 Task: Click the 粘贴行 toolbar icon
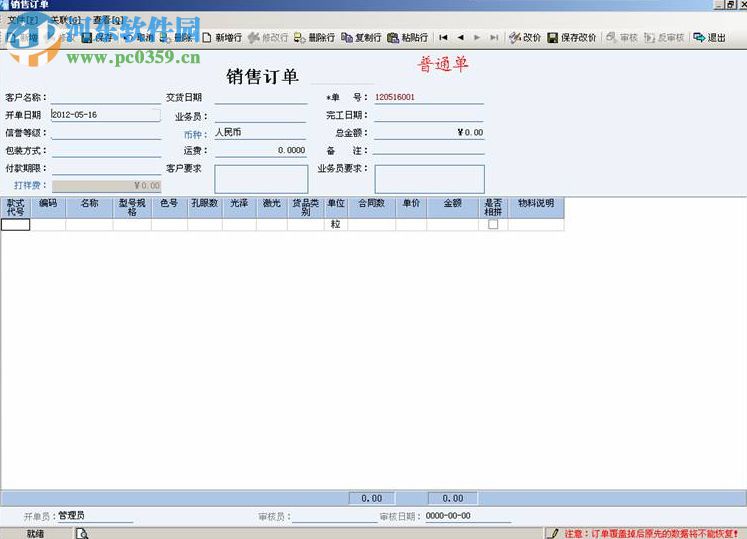tap(393, 38)
